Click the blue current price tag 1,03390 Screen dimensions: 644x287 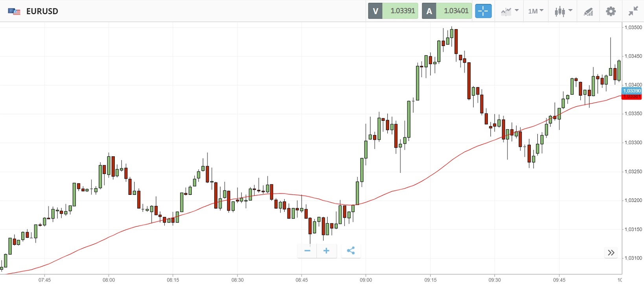coord(632,91)
